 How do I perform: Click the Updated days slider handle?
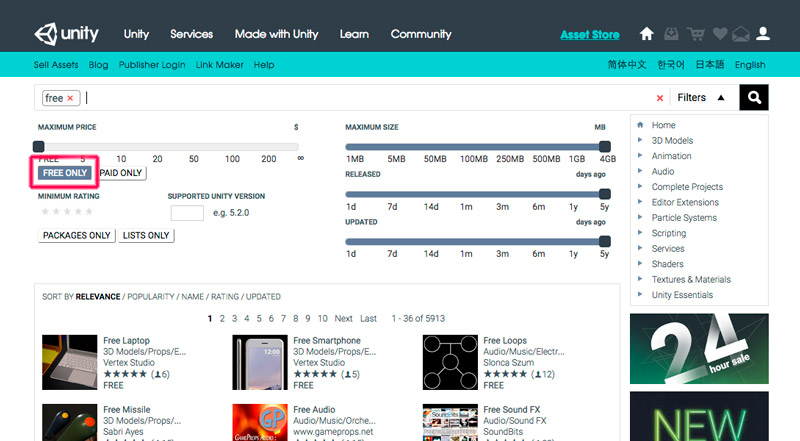(605, 241)
